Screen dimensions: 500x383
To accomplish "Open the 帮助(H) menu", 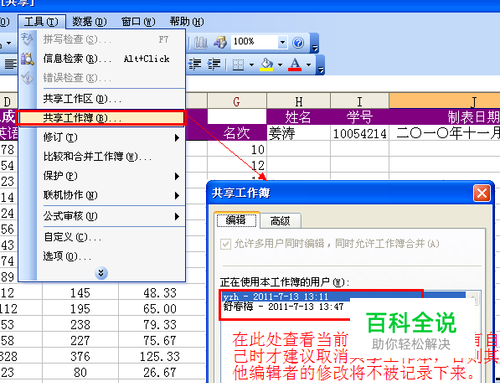I will [x=187, y=22].
